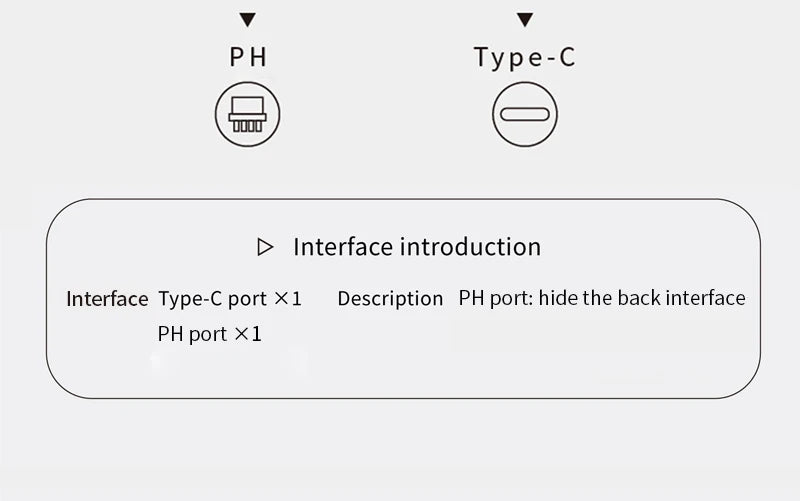Click the ×1 quantity after Type-C port

288,299
